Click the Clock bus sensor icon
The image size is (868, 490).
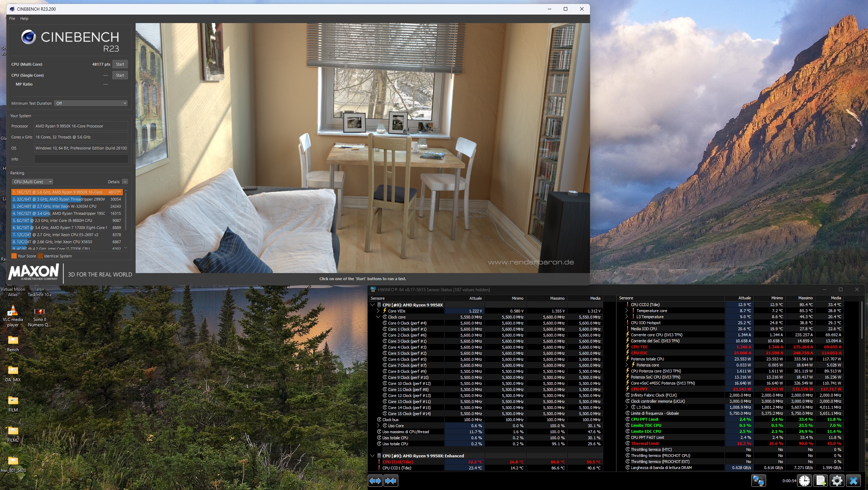[x=379, y=420]
